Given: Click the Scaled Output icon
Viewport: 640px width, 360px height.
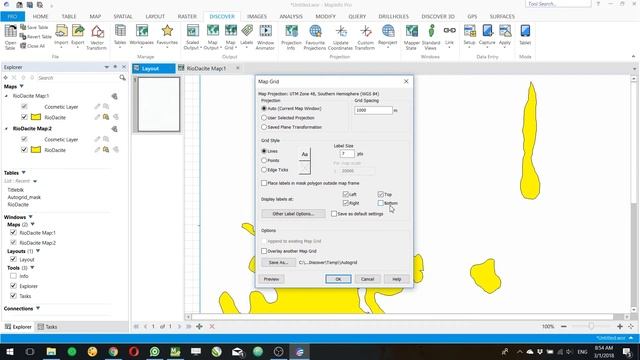Looking at the screenshot, I should click(x=192, y=37).
